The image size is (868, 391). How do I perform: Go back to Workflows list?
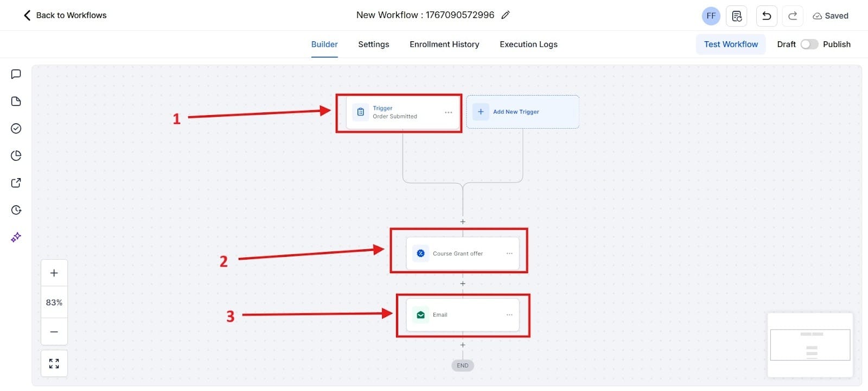pyautogui.click(x=65, y=15)
